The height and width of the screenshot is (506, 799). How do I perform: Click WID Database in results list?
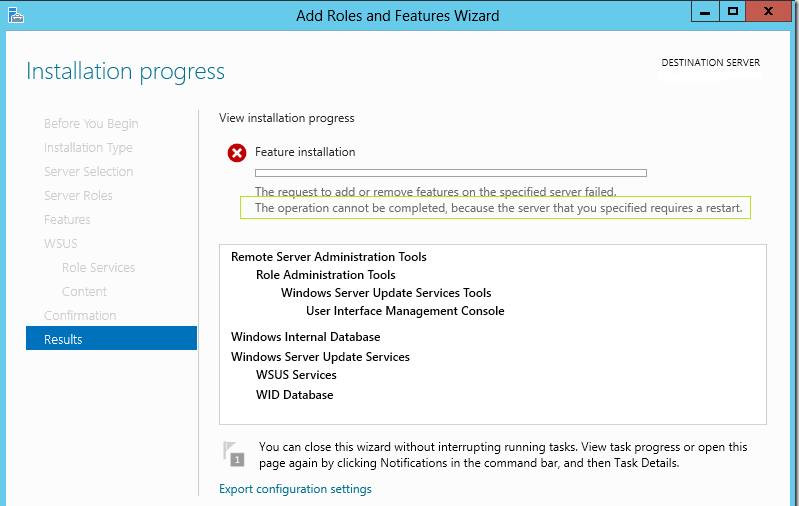[x=294, y=395]
